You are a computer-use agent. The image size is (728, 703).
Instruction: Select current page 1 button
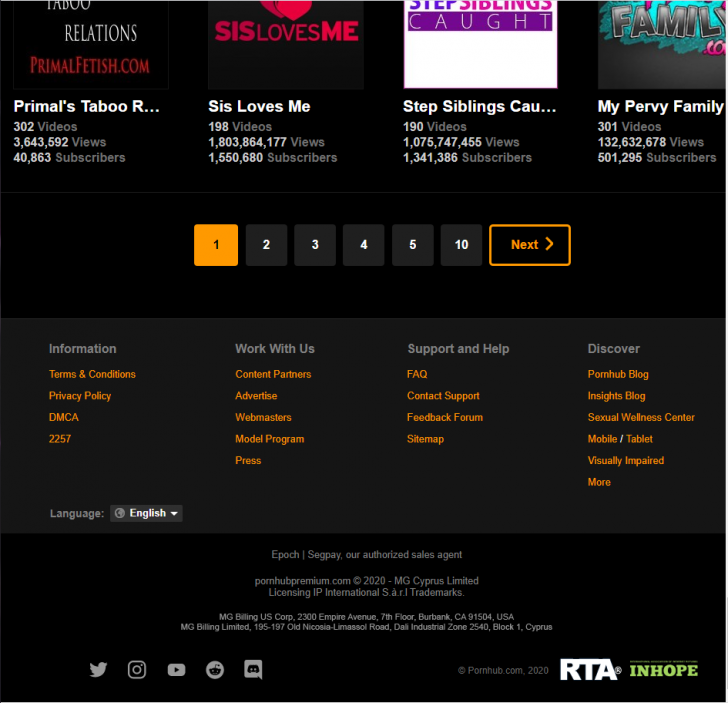[216, 245]
